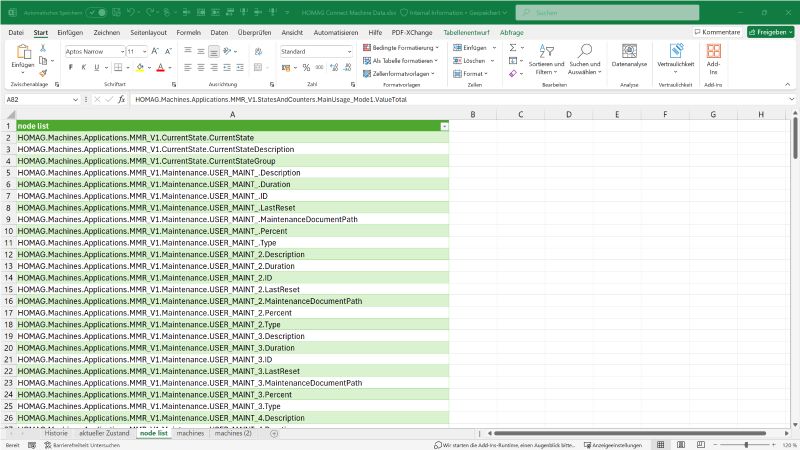
Task: Switch to Page Layout view in status bar
Action: tap(681, 445)
